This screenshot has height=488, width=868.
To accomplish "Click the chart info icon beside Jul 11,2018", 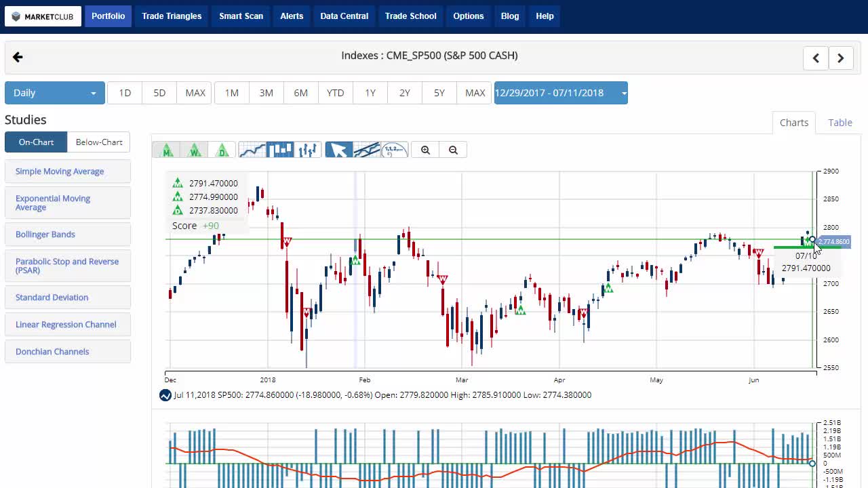I will tap(165, 395).
